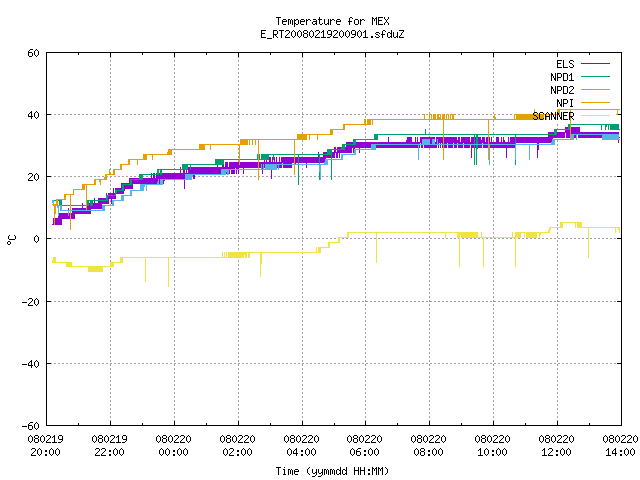
Task: Click the x-axis label 080220 12:00
Action: point(556,446)
